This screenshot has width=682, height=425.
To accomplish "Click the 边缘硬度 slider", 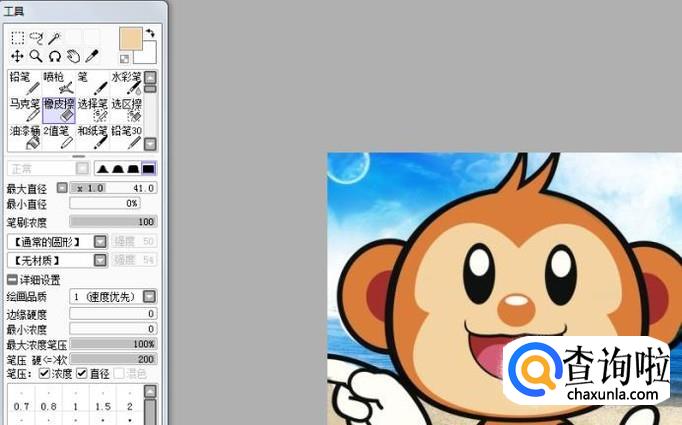I will tap(113, 314).
